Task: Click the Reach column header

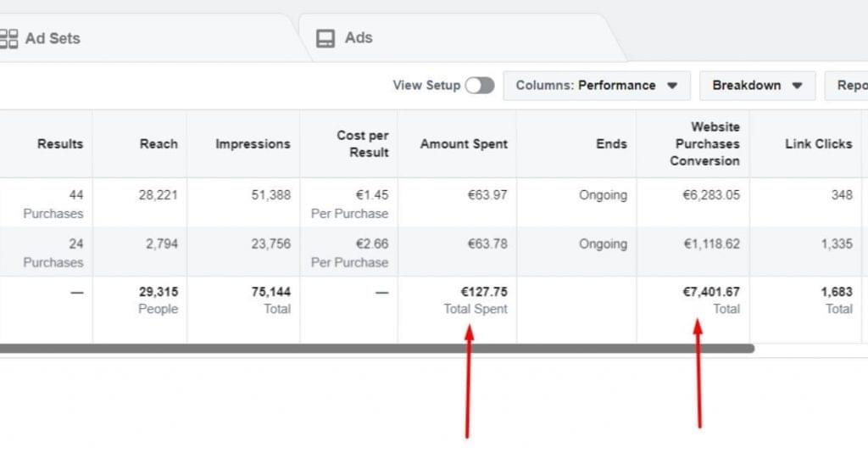Action: tap(159, 144)
